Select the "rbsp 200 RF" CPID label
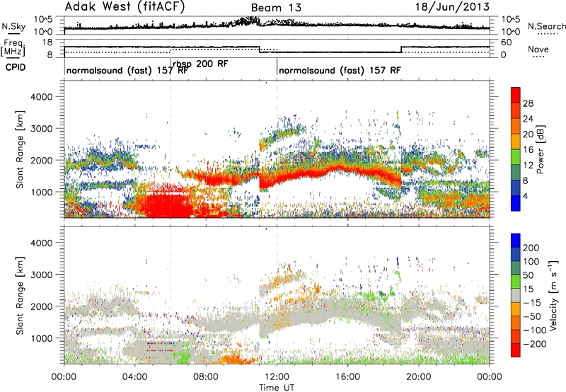 click(x=200, y=64)
